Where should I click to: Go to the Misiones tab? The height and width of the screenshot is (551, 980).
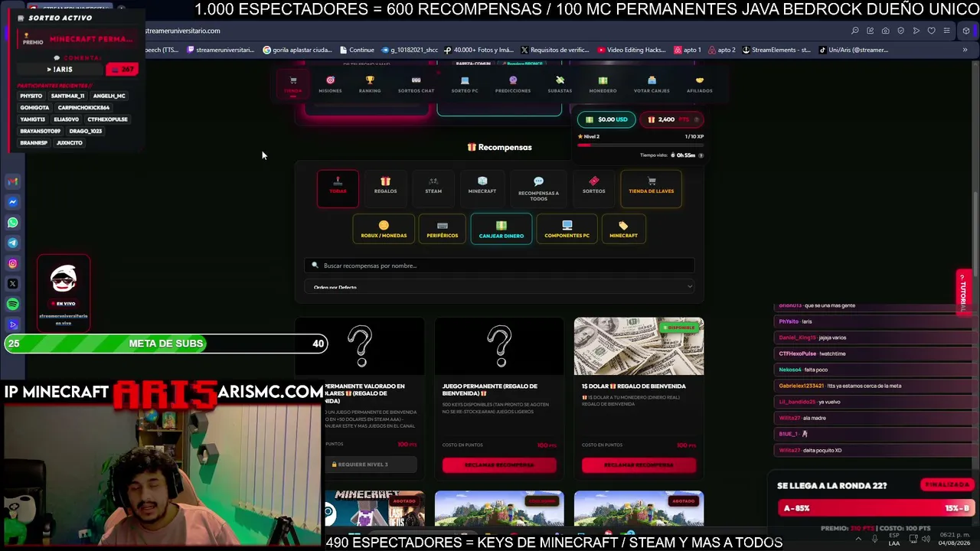(x=330, y=84)
